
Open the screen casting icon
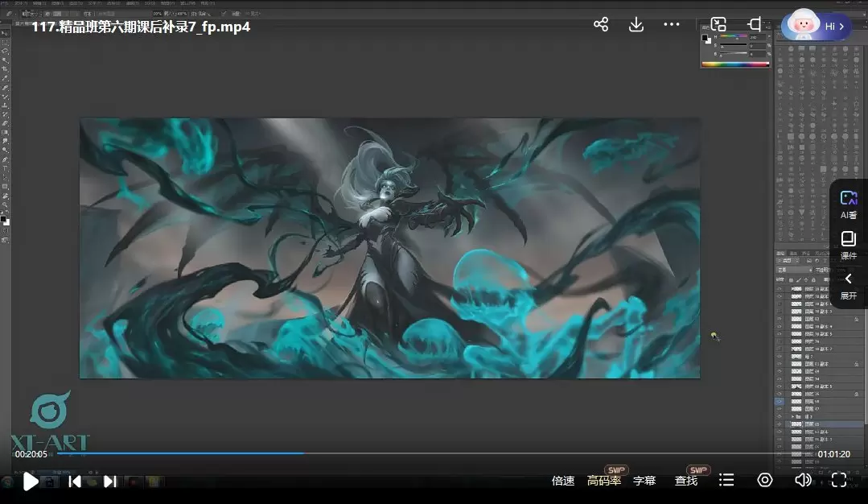[x=754, y=24]
